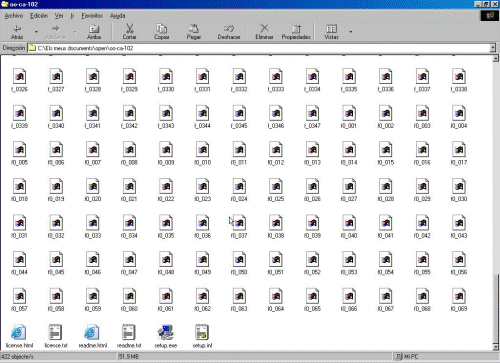Open the Vistas dropdown arrow
Screen dimensions: 500x363
(x=351, y=32)
